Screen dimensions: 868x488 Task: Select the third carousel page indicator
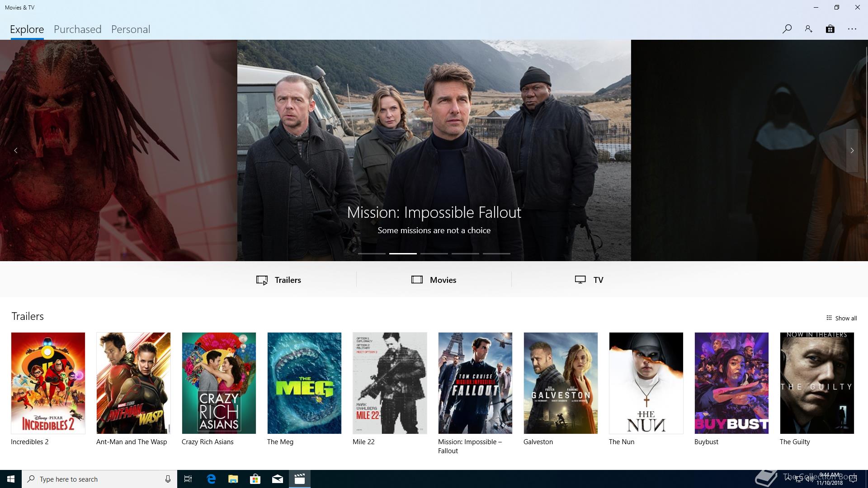click(x=434, y=253)
